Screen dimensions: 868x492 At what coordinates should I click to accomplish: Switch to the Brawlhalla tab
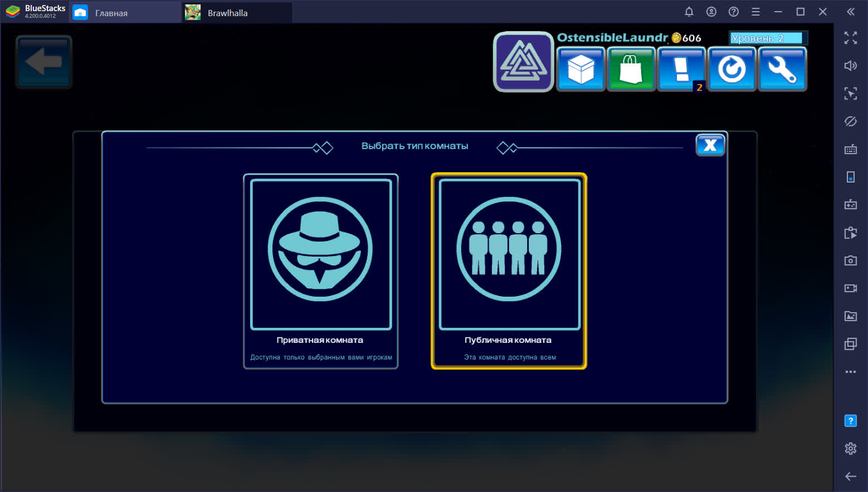pyautogui.click(x=237, y=12)
